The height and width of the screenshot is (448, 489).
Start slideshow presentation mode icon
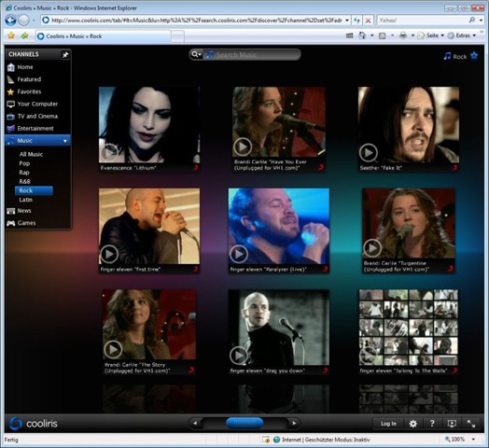point(452,424)
